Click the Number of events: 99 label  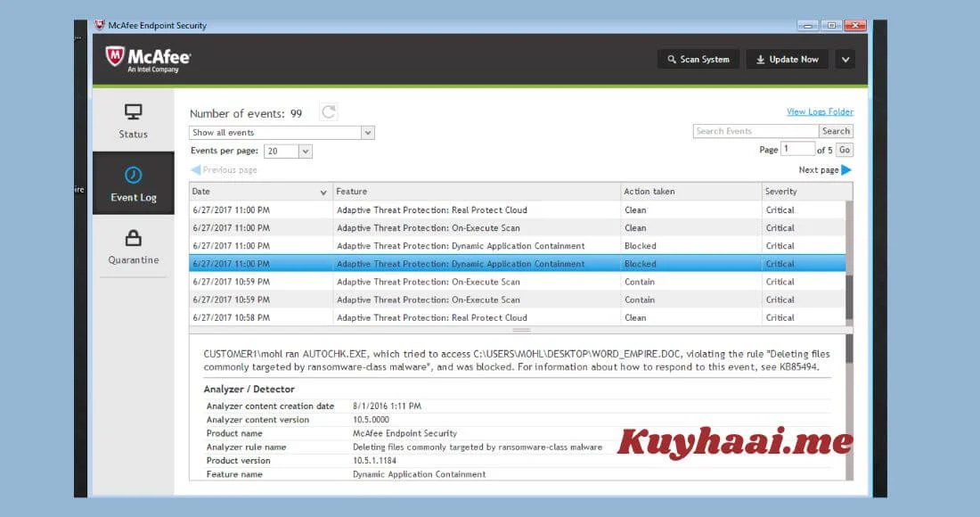click(246, 114)
